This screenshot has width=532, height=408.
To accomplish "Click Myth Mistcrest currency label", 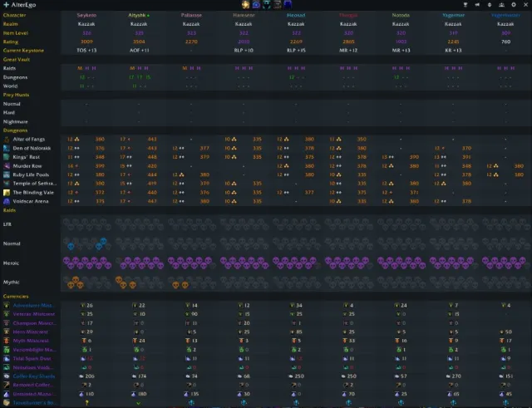I will [x=31, y=341].
